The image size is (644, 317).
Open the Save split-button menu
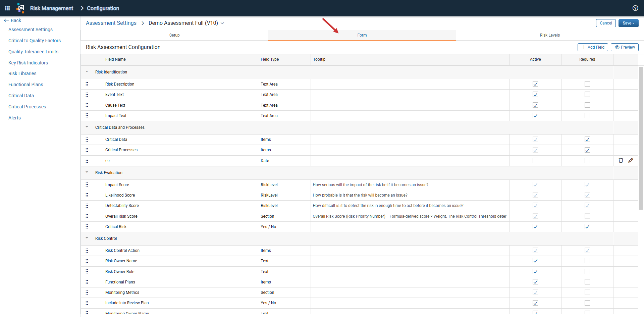click(x=628, y=23)
